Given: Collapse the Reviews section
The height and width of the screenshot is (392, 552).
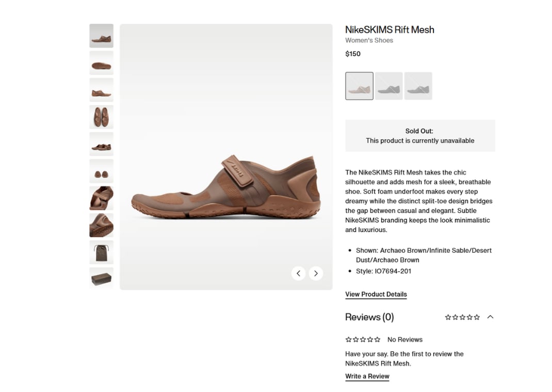Looking at the screenshot, I should point(490,317).
